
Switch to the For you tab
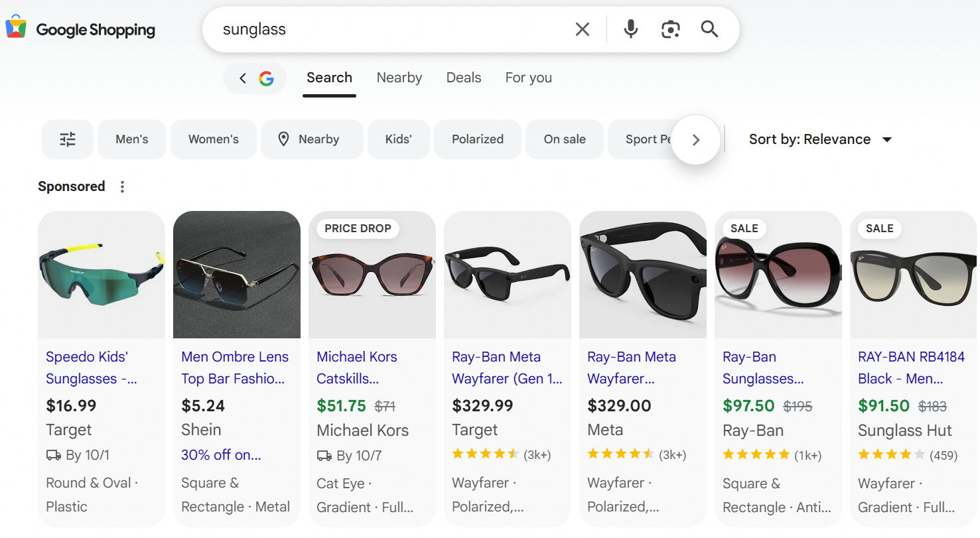pos(528,78)
